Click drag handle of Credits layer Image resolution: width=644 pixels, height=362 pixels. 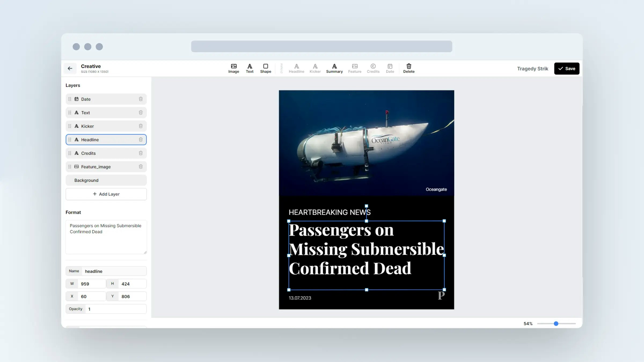70,153
